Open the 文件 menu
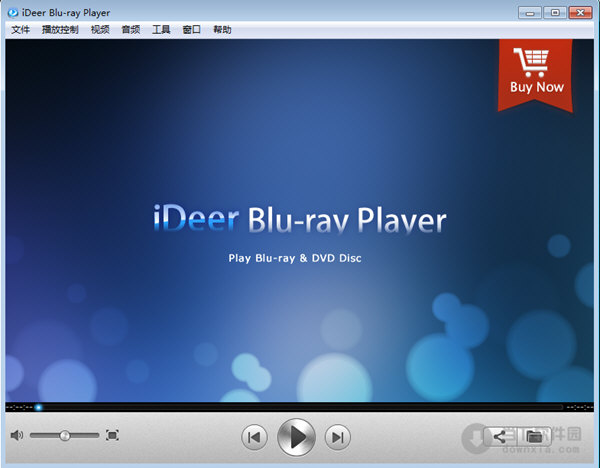The width and height of the screenshot is (600, 468). 20,29
